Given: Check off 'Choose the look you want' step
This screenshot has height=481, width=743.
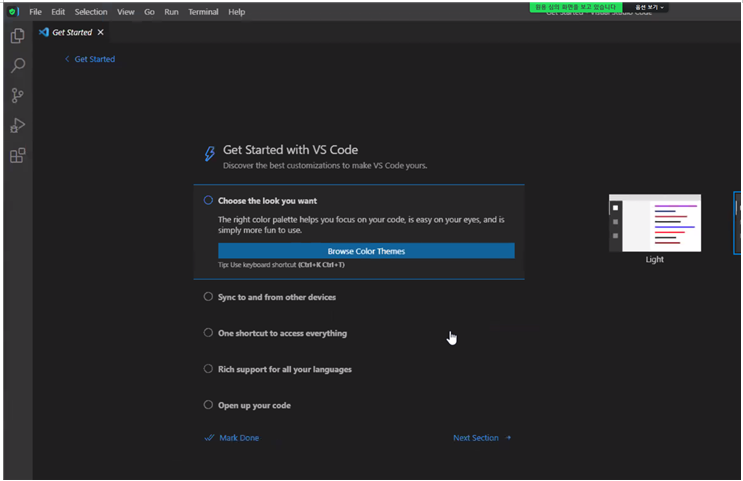Looking at the screenshot, I should point(208,200).
